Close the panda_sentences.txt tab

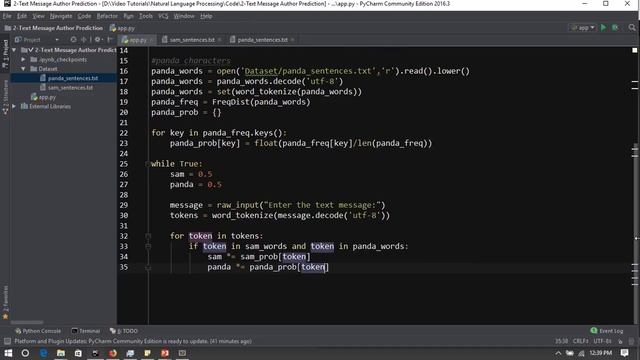coord(293,40)
